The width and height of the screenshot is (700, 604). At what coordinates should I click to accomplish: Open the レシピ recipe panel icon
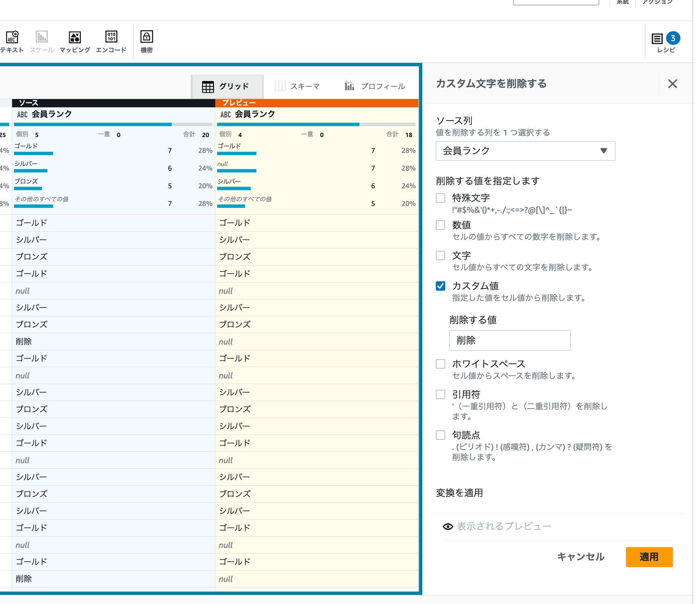[657, 38]
